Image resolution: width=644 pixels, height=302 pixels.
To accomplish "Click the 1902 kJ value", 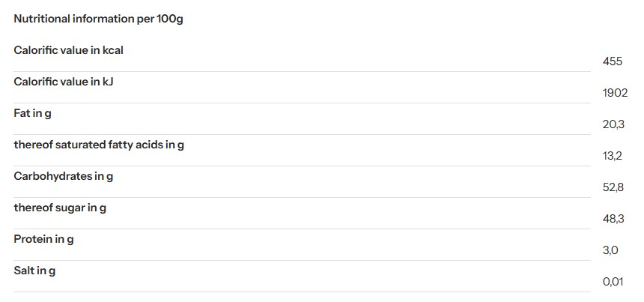I will click(x=615, y=93).
